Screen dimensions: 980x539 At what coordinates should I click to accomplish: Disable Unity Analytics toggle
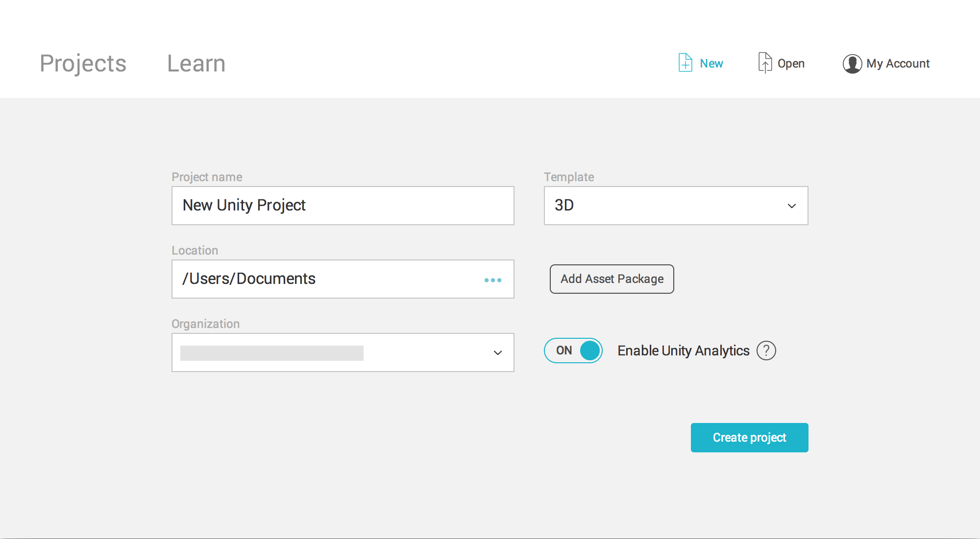[573, 351]
